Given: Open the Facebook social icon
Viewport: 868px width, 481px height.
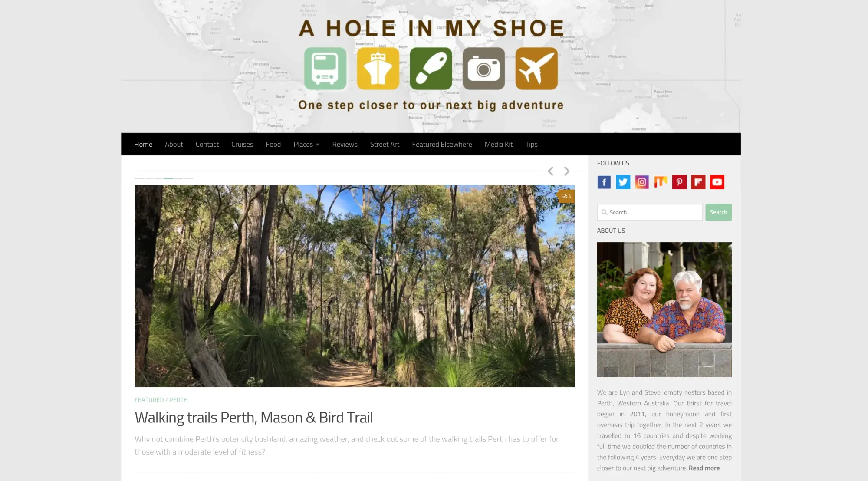Looking at the screenshot, I should click(604, 182).
